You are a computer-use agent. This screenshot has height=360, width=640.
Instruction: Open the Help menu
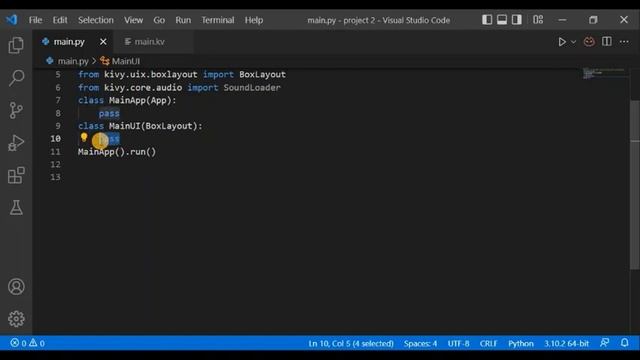click(x=254, y=20)
